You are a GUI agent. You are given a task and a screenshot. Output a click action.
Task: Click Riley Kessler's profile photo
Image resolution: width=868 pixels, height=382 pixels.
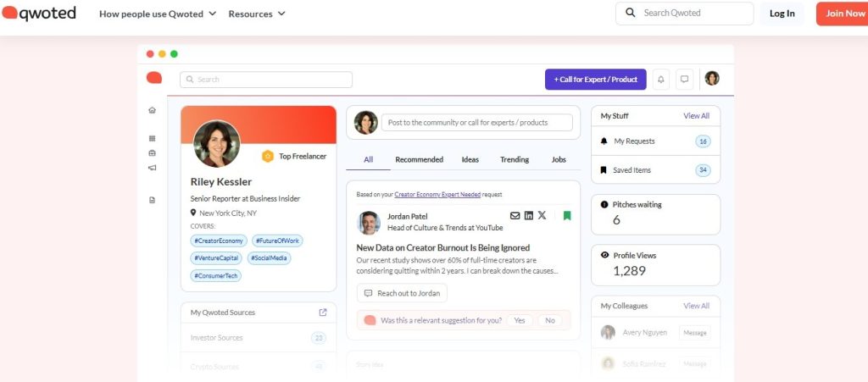(x=216, y=144)
